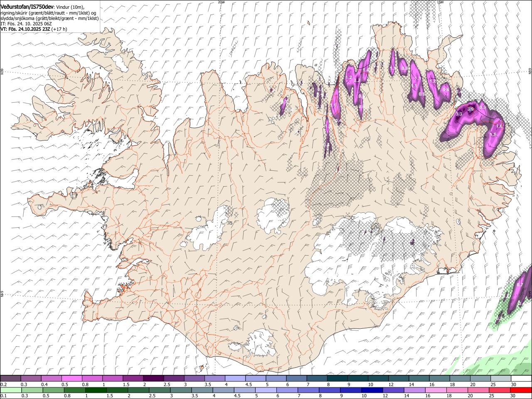Click the 15W longitude label

(440, 2)
